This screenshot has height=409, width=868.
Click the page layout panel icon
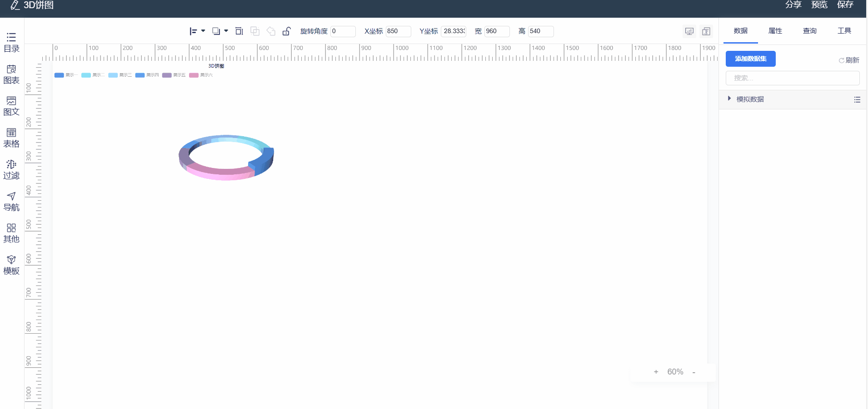point(706,31)
